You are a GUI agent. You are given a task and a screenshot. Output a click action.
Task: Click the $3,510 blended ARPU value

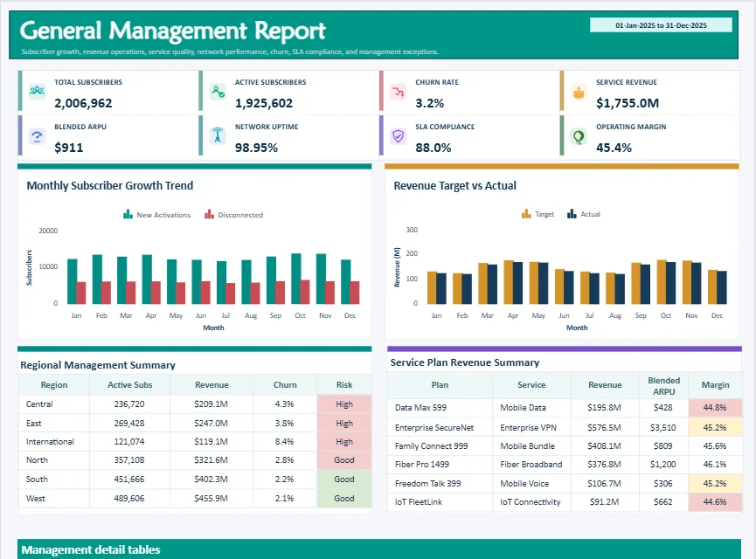663,427
